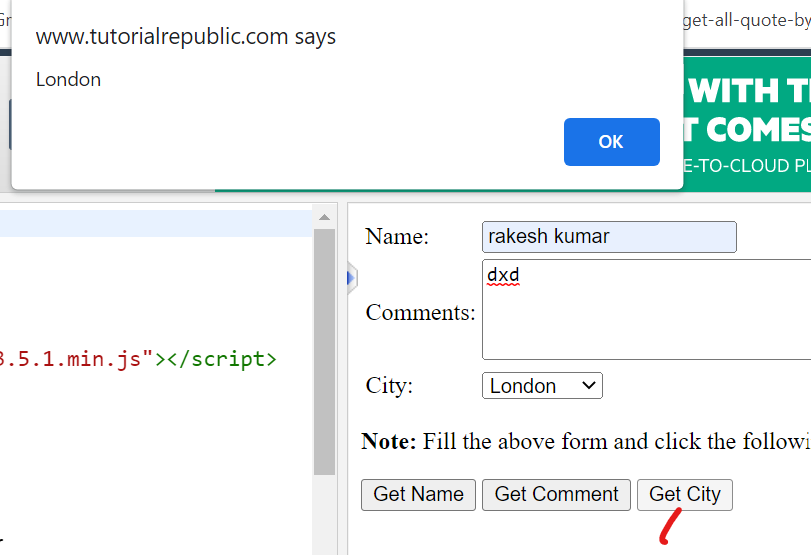Click the Comments: form label
The image size is (811, 555).
coord(420,312)
